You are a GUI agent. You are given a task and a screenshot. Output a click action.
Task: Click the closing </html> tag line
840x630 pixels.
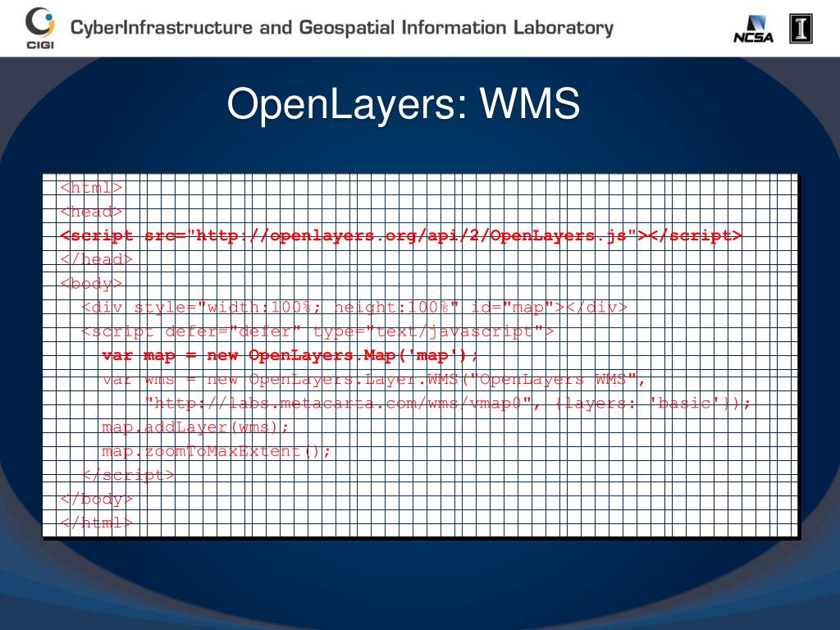pos(97,523)
